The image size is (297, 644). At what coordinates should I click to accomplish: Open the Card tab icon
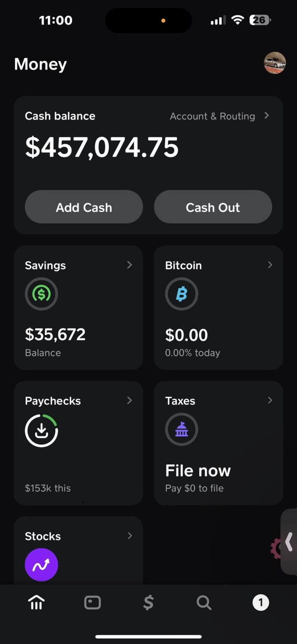click(x=93, y=603)
